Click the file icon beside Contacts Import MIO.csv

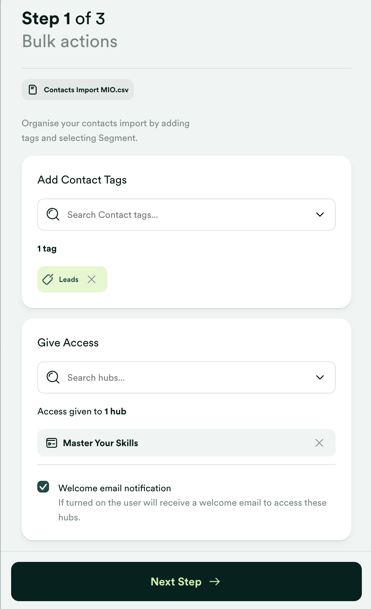(x=33, y=90)
